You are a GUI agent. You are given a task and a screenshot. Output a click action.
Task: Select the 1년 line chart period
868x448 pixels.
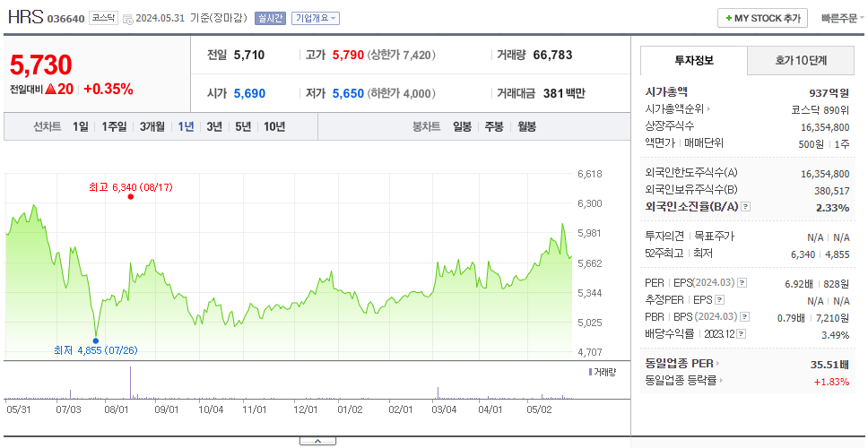[x=186, y=126]
